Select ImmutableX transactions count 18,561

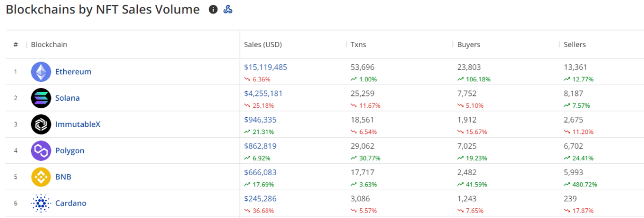pos(362,120)
